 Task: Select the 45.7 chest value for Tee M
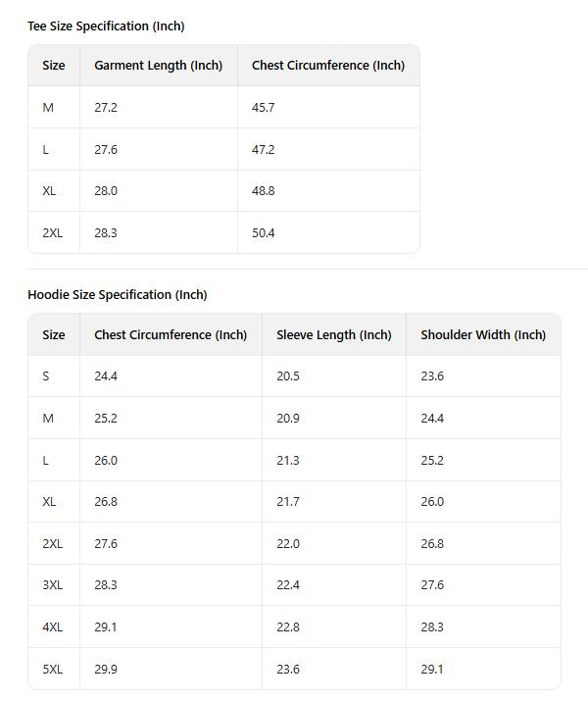(x=263, y=108)
